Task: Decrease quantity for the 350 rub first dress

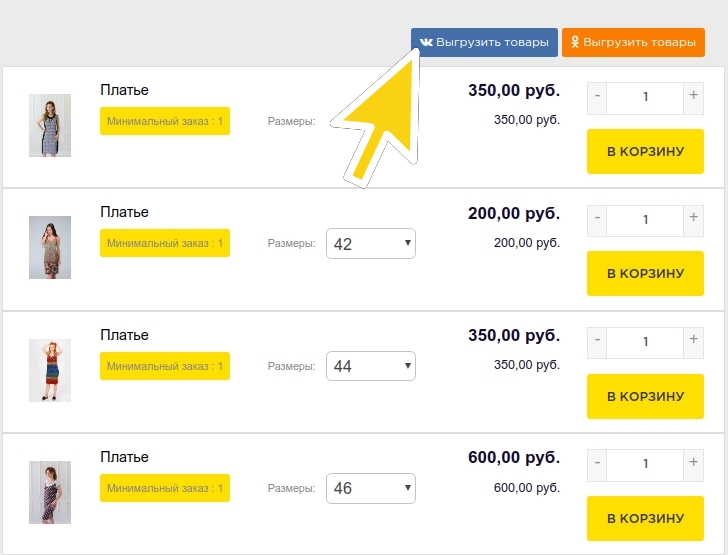Action: pyautogui.click(x=597, y=96)
